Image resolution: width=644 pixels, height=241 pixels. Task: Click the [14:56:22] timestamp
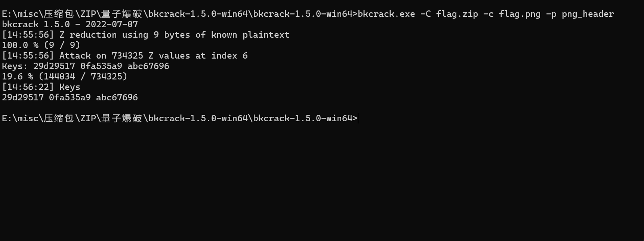click(x=28, y=87)
